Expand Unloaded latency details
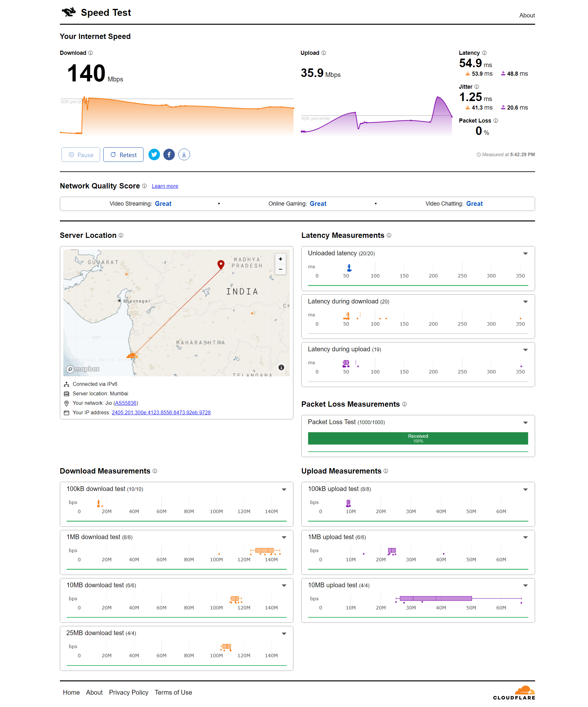Screen dimensions: 588x707 [x=525, y=253]
